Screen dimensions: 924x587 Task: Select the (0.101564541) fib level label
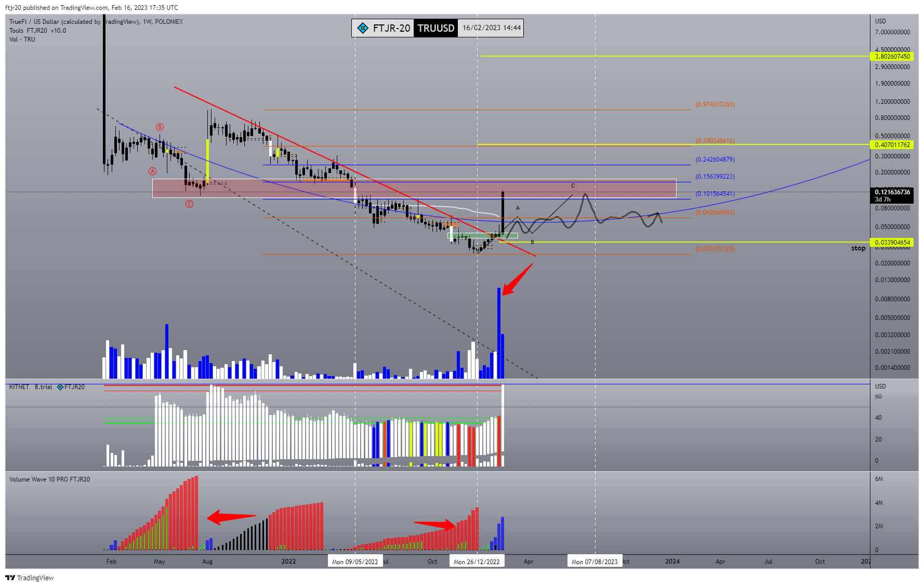tap(715, 194)
